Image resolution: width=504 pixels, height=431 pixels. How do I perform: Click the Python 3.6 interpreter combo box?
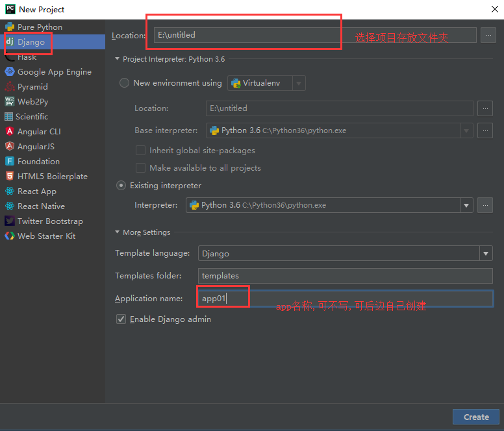329,205
